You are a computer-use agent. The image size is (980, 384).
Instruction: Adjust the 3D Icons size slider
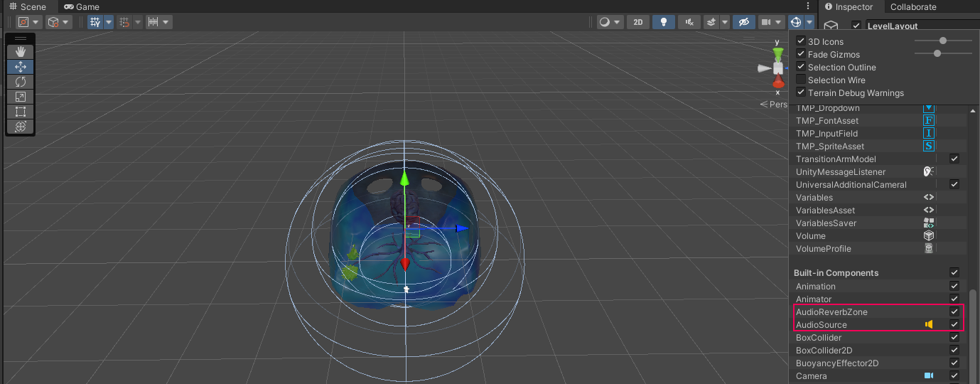coord(942,41)
